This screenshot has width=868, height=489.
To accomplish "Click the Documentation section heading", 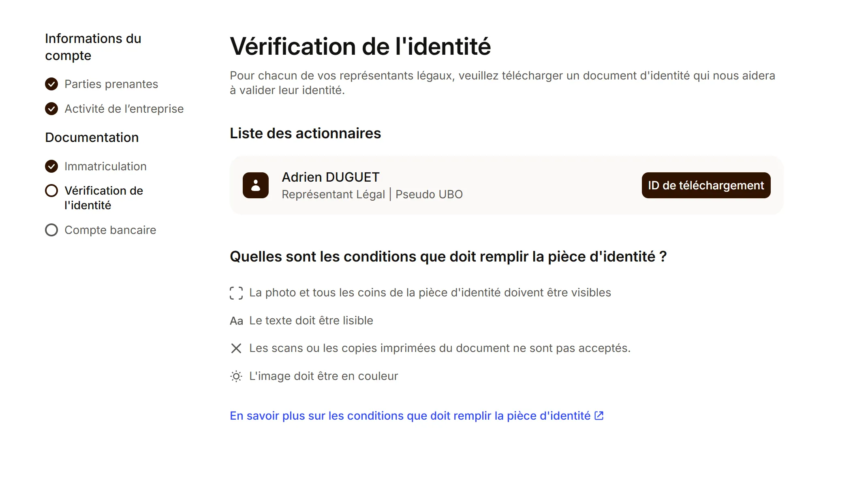I will 92,137.
